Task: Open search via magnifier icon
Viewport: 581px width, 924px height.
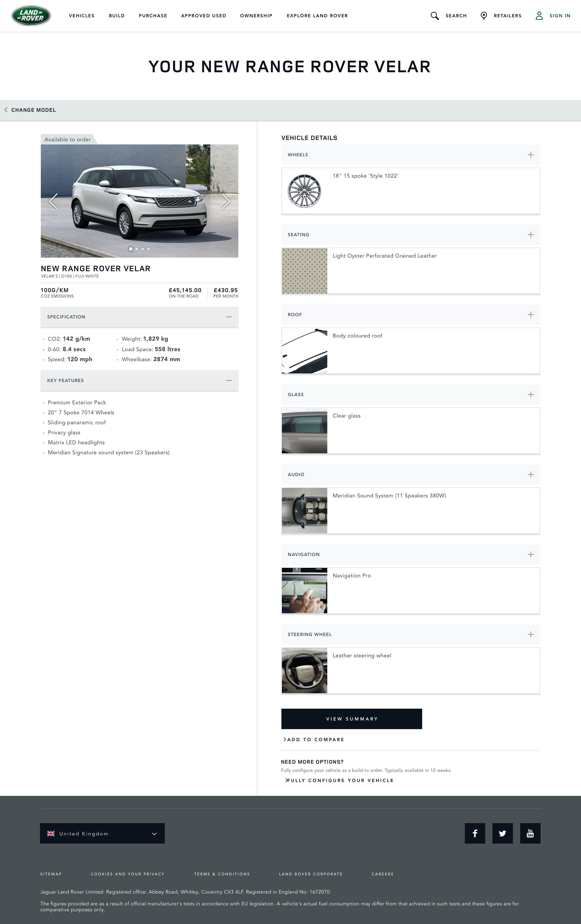Action: (x=434, y=16)
